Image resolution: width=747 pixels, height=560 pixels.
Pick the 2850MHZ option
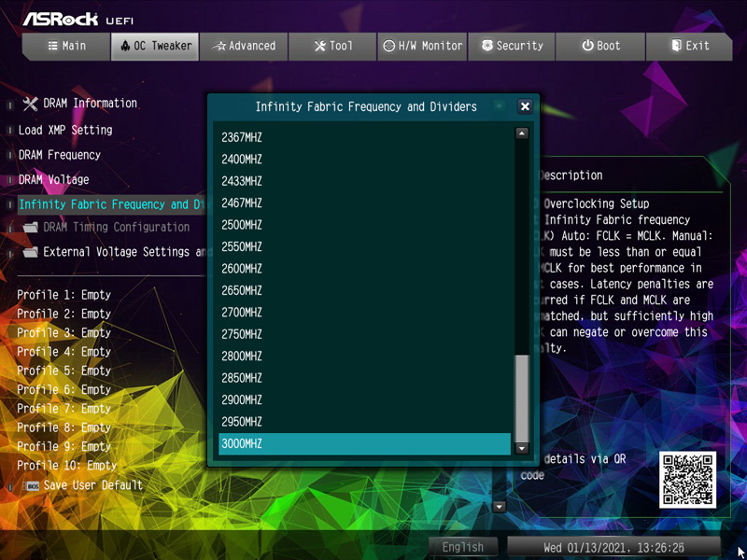[364, 379]
